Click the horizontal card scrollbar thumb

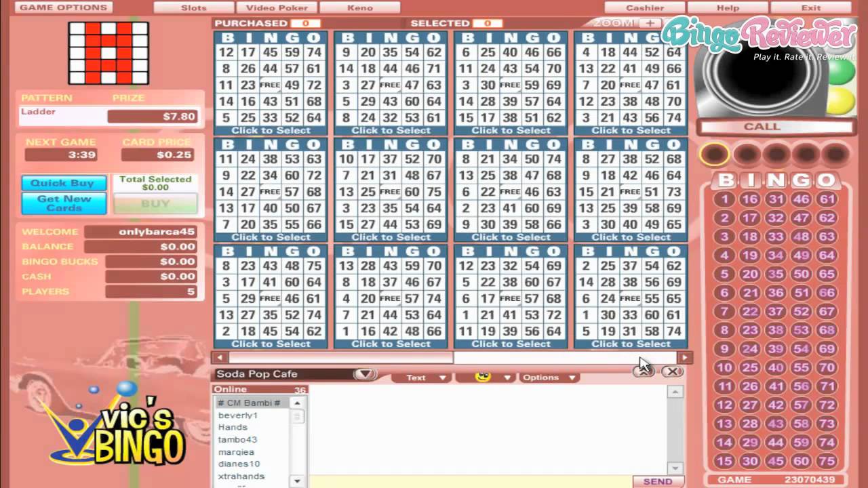340,357
